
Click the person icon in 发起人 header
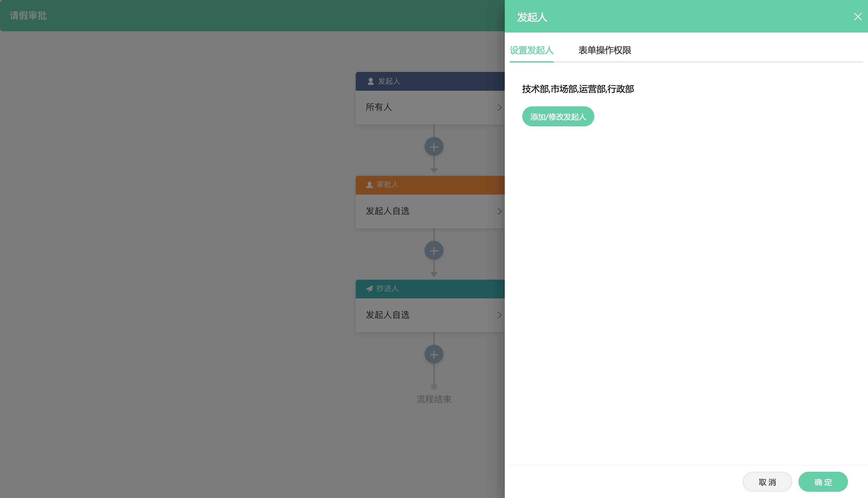click(x=370, y=81)
